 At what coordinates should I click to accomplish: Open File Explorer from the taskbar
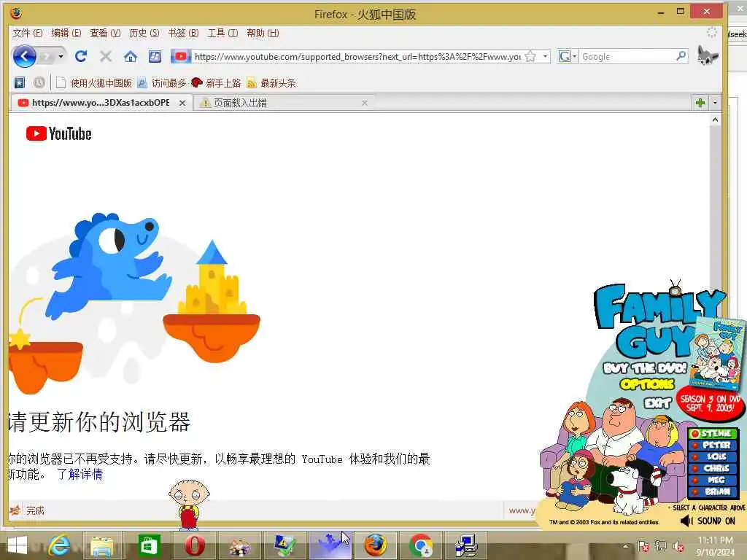102,546
